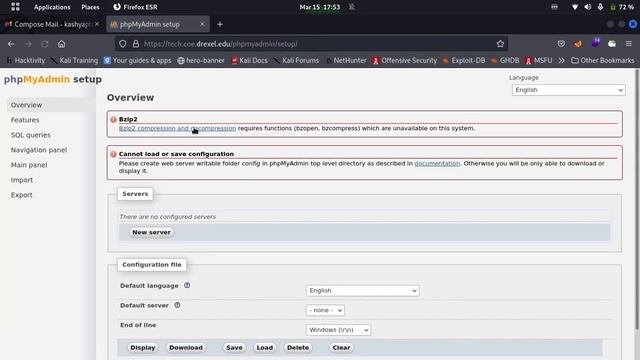Open Import in the sidebar

tap(22, 180)
